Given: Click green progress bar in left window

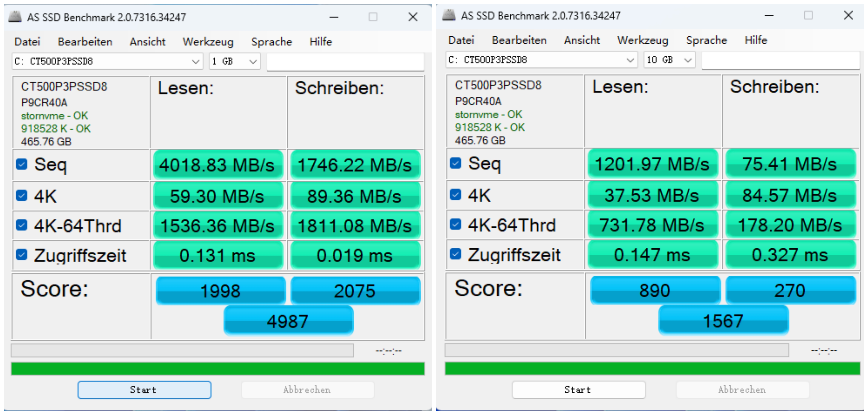Looking at the screenshot, I should pos(218,369).
